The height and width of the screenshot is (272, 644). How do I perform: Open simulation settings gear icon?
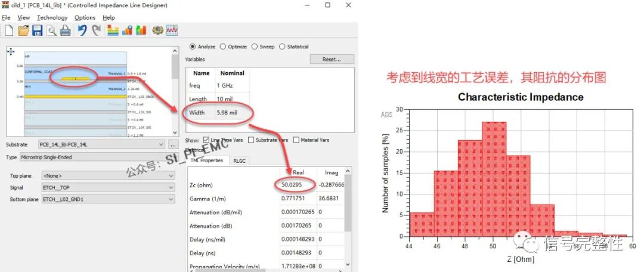pyautogui.click(x=157, y=30)
